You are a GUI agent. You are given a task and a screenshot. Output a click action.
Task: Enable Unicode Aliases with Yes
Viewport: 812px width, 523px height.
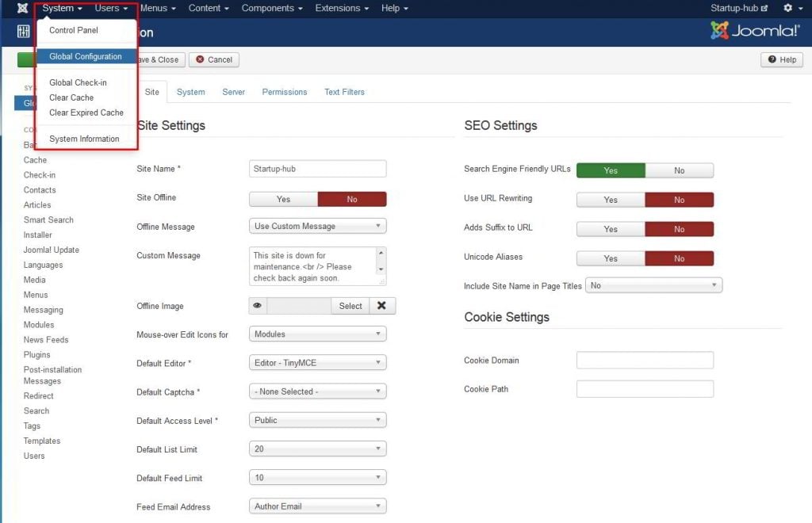click(x=610, y=258)
